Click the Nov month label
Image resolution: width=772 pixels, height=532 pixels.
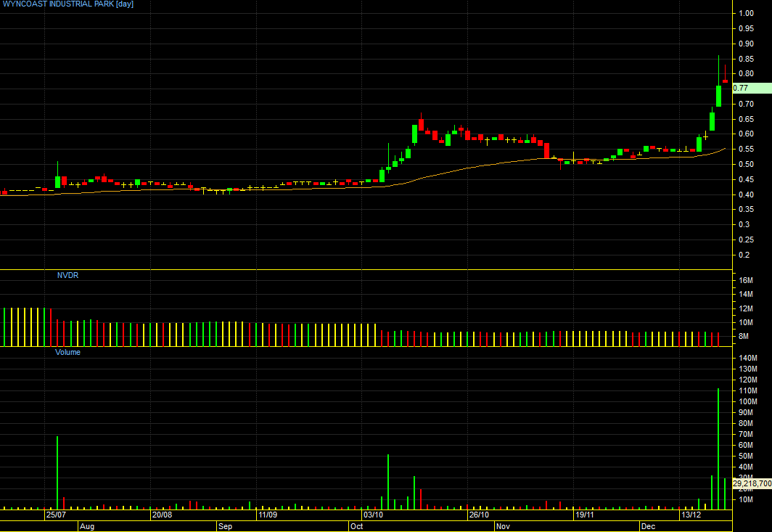point(503,527)
